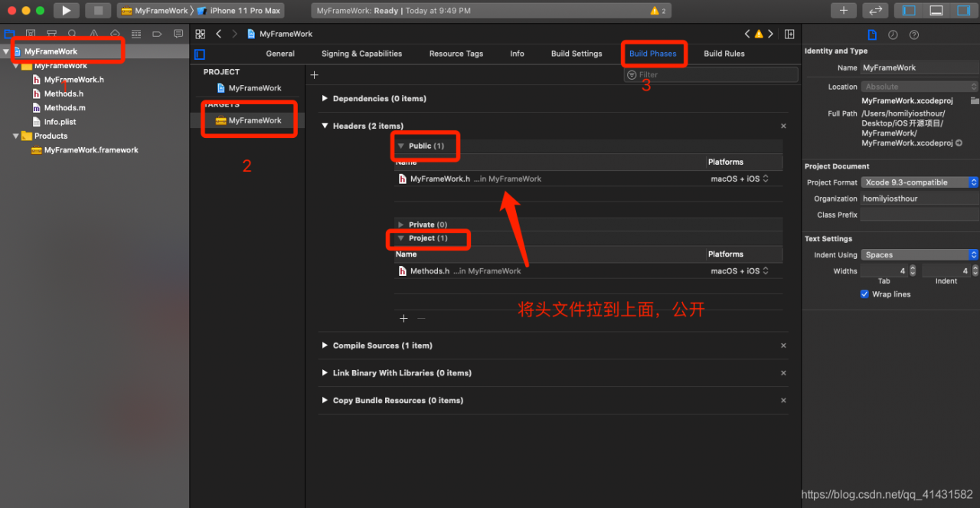Expand Copy Bundle Resources phase
The image size is (980, 508).
(325, 401)
